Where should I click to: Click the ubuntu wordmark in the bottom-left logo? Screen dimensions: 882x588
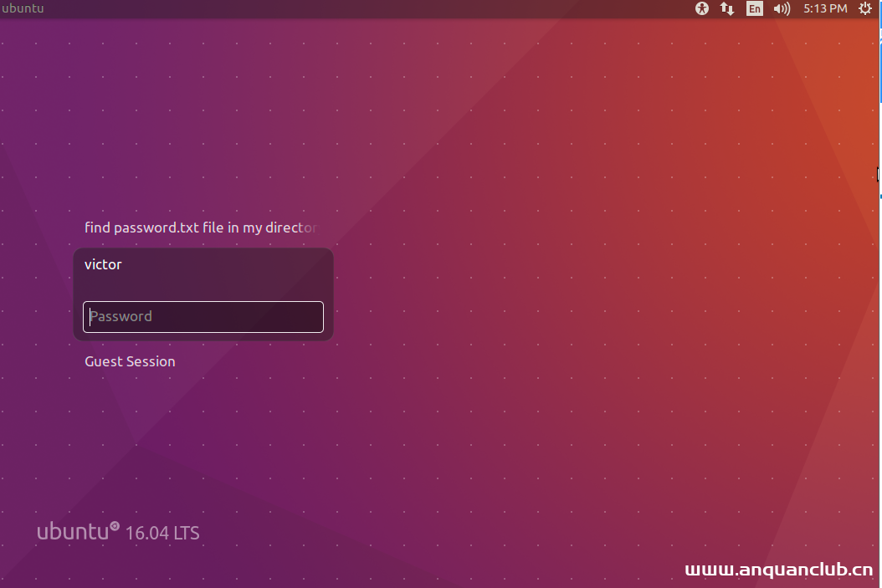point(73,531)
